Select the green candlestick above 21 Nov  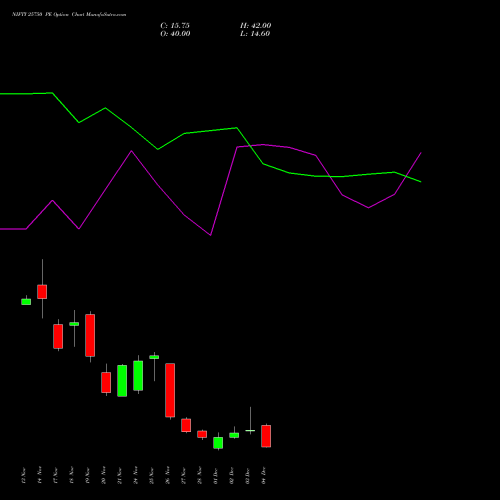[122, 381]
